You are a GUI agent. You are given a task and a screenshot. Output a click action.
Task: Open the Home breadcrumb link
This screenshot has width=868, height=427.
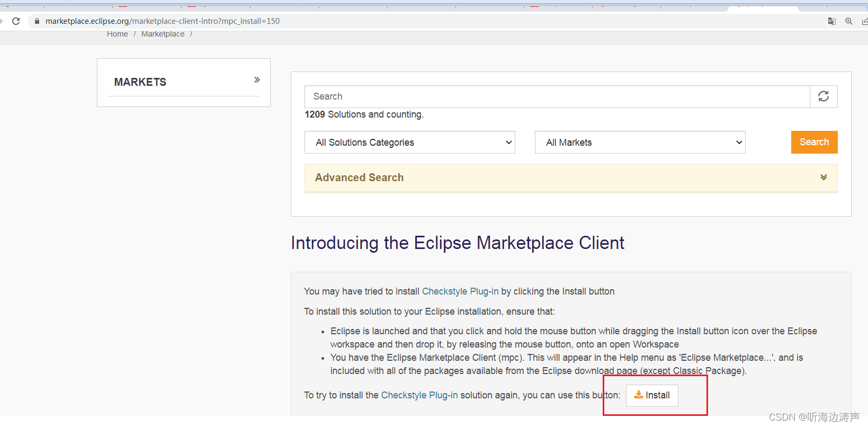tap(118, 34)
